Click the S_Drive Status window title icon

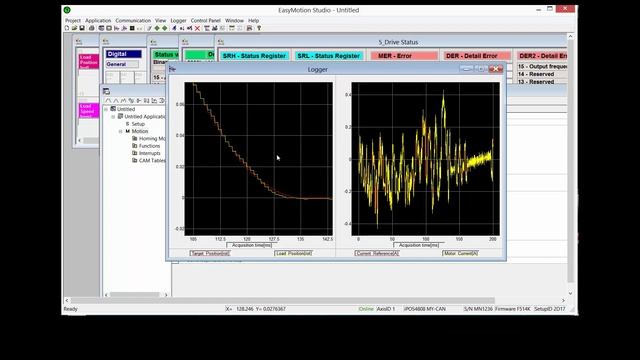click(221, 42)
